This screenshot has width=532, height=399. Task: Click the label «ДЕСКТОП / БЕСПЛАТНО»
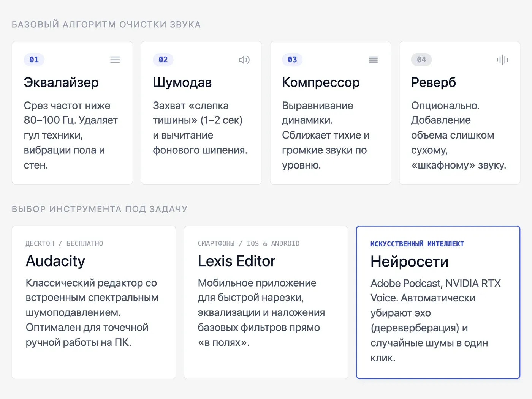[x=64, y=243]
